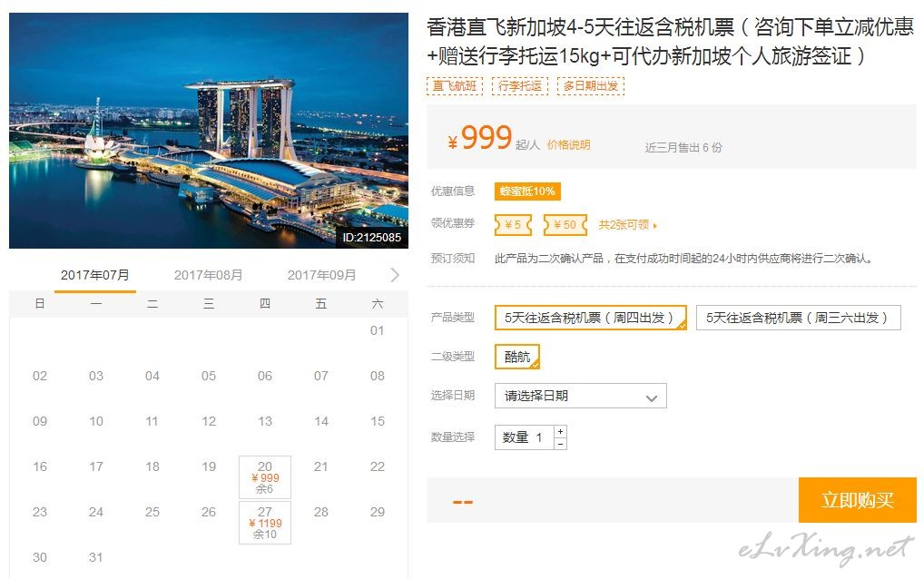
Task: Click the 多日期出发 tag
Action: (x=591, y=86)
